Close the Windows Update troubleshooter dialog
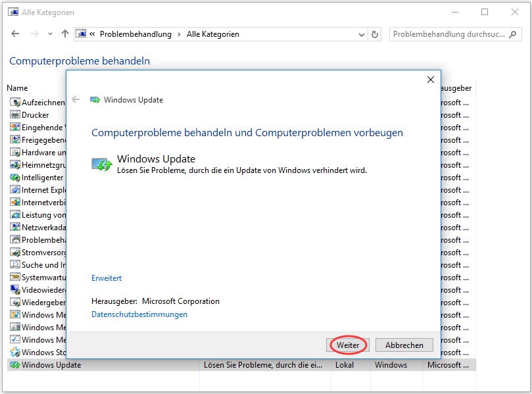Viewport: 532px width, 394px height. 431,80
